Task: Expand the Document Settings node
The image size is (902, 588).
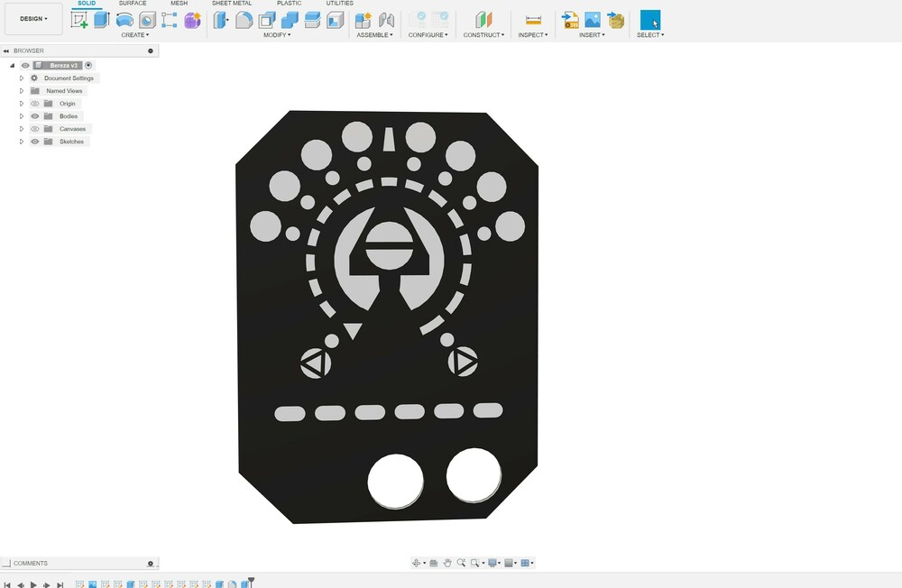Action: pyautogui.click(x=22, y=78)
